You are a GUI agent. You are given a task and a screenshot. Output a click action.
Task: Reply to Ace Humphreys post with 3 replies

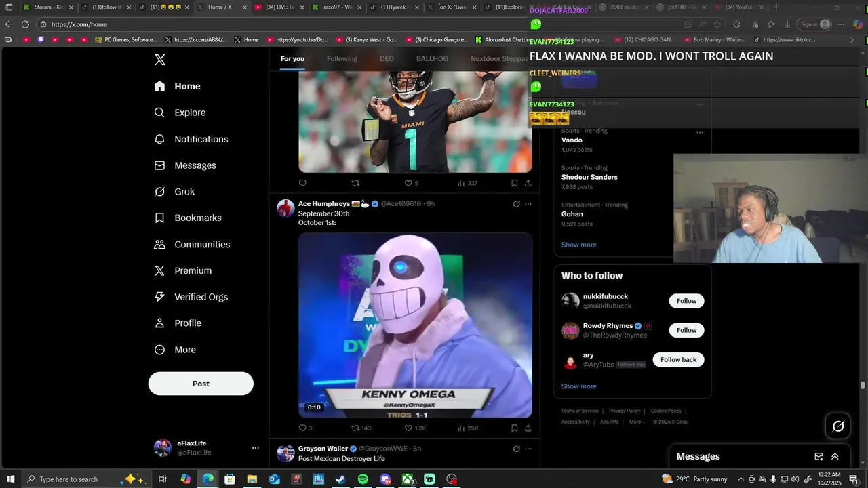tap(305, 428)
